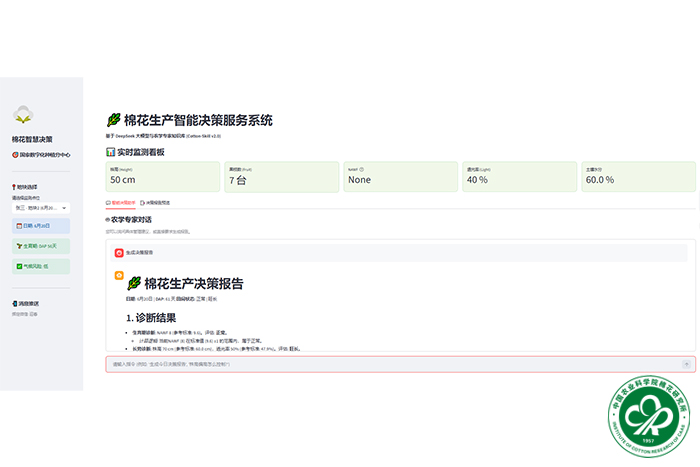Click the cotton logo in the sidebar

(x=22, y=115)
